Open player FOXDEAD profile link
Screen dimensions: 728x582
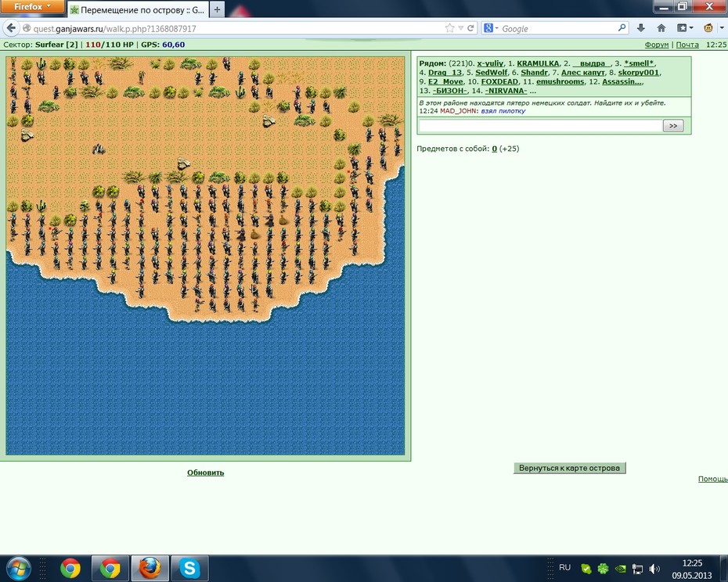pos(499,81)
